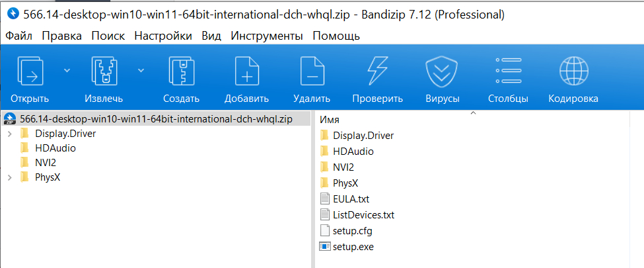Open the Поиск menu

point(108,36)
